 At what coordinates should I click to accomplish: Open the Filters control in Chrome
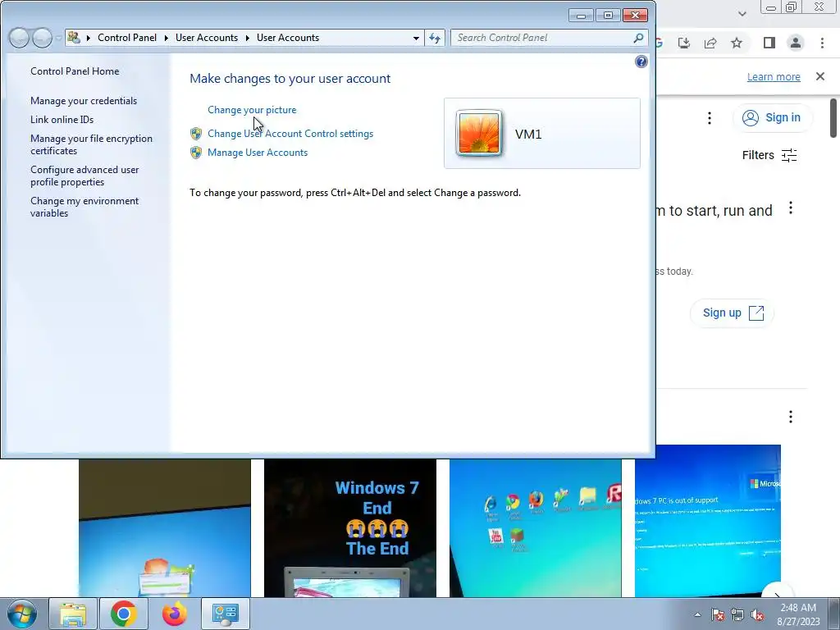(x=769, y=155)
